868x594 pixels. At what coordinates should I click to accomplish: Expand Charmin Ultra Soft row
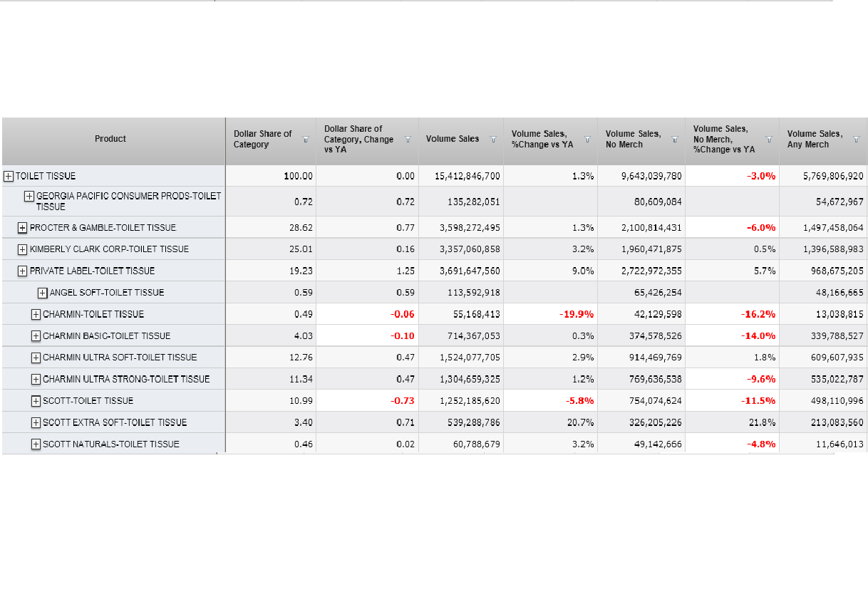pos(36,358)
